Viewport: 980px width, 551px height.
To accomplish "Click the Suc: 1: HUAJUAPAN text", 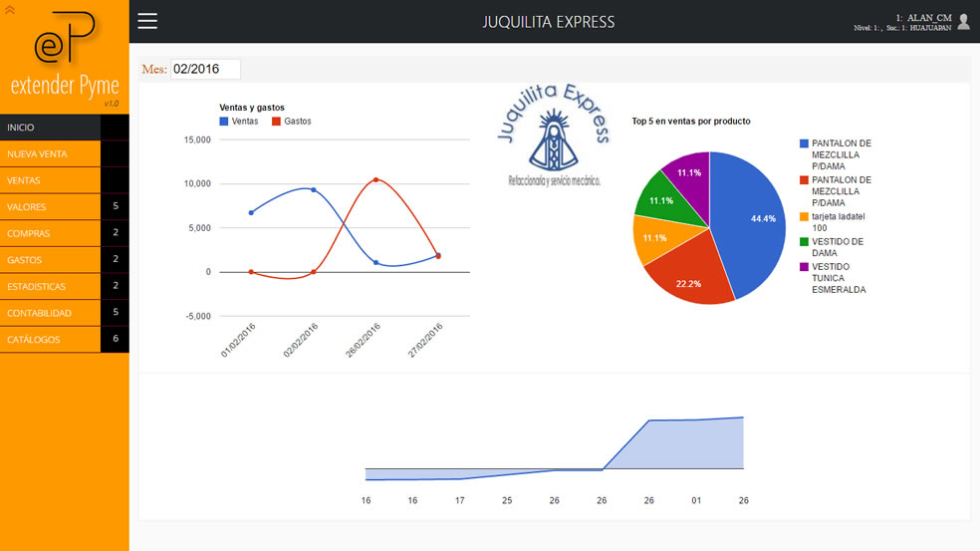I will click(x=918, y=28).
